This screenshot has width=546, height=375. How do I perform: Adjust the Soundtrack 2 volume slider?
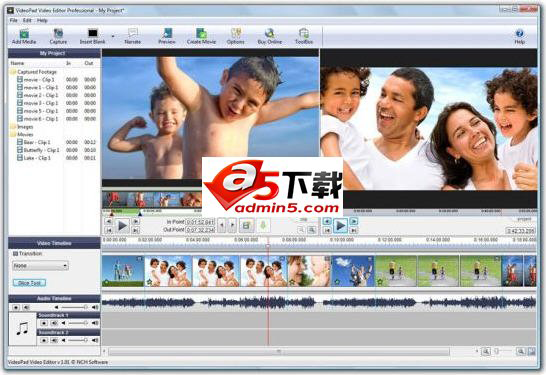tap(77, 340)
